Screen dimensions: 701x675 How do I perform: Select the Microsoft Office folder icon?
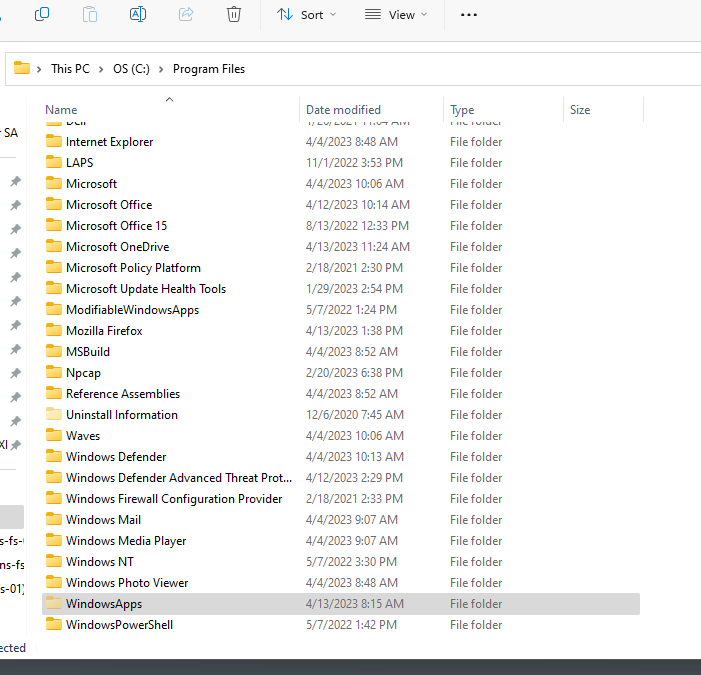[x=54, y=204]
